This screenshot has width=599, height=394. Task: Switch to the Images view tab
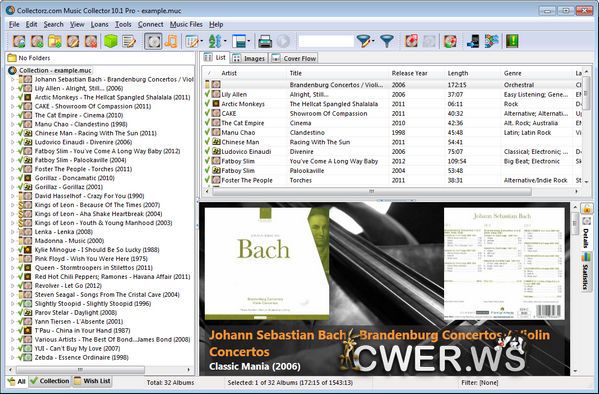tap(249, 58)
